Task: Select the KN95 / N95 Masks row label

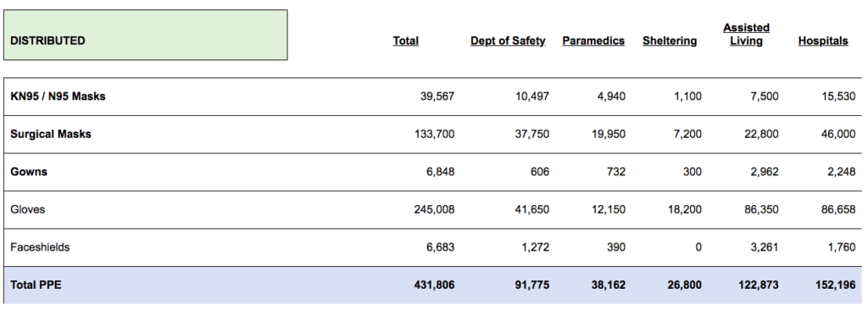Action: (58, 97)
